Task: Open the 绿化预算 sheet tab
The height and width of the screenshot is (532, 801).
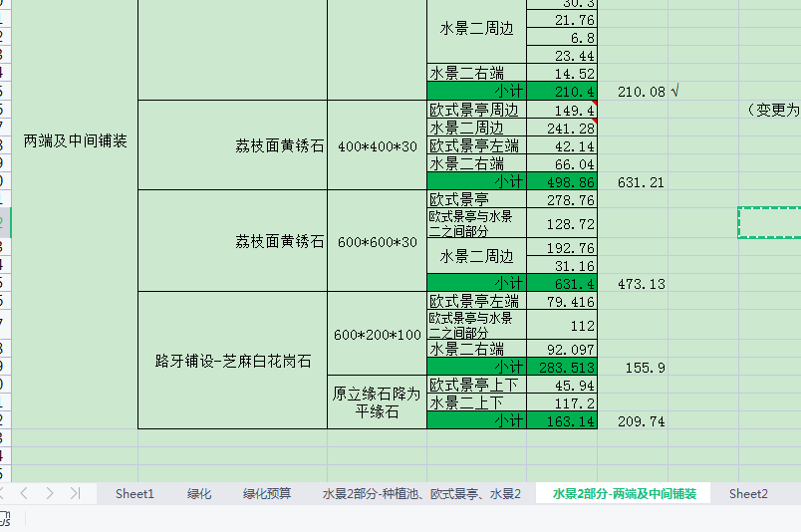Action: tap(267, 494)
